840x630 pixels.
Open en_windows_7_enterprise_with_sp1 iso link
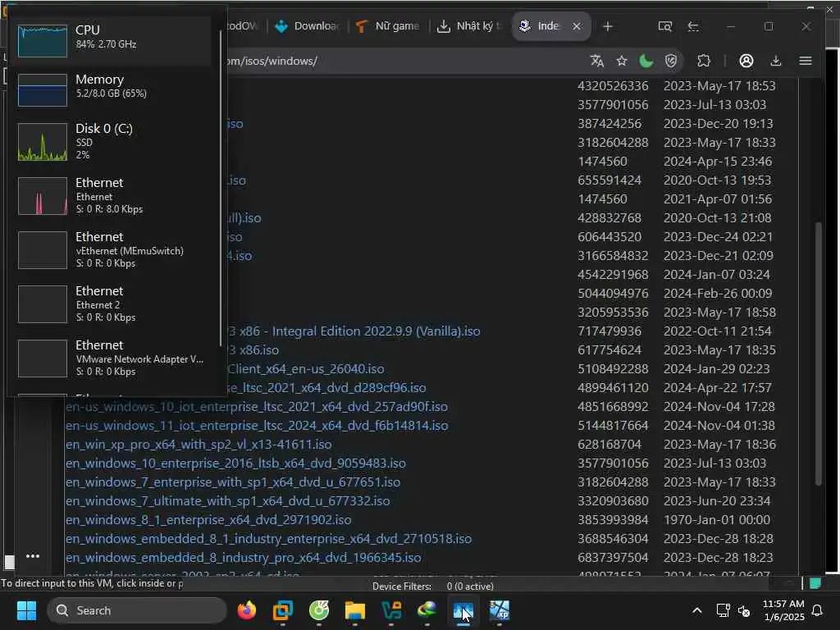point(233,482)
